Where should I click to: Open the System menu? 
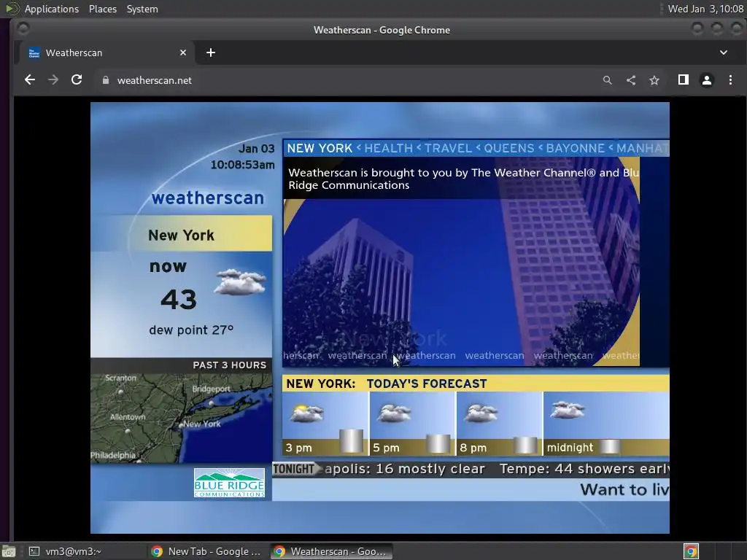[142, 9]
